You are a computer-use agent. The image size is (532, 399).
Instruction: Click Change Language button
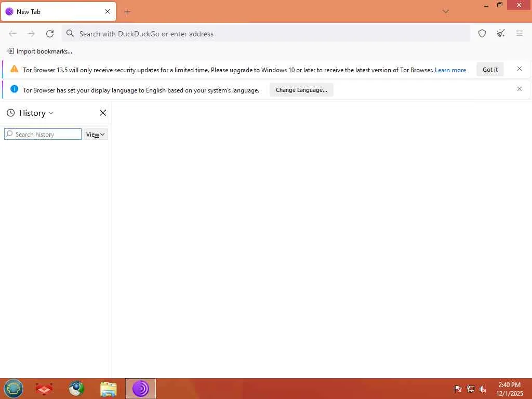(x=301, y=90)
